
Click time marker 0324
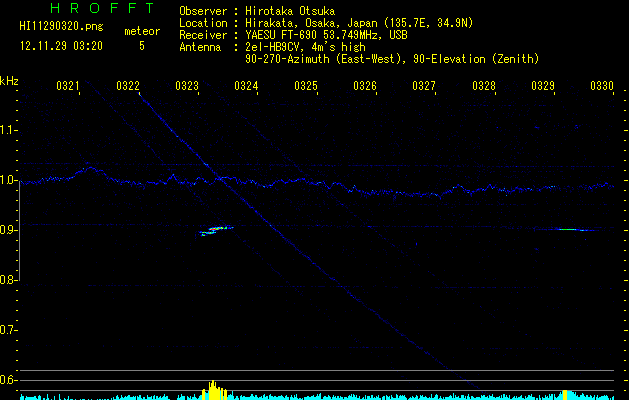tap(246, 86)
